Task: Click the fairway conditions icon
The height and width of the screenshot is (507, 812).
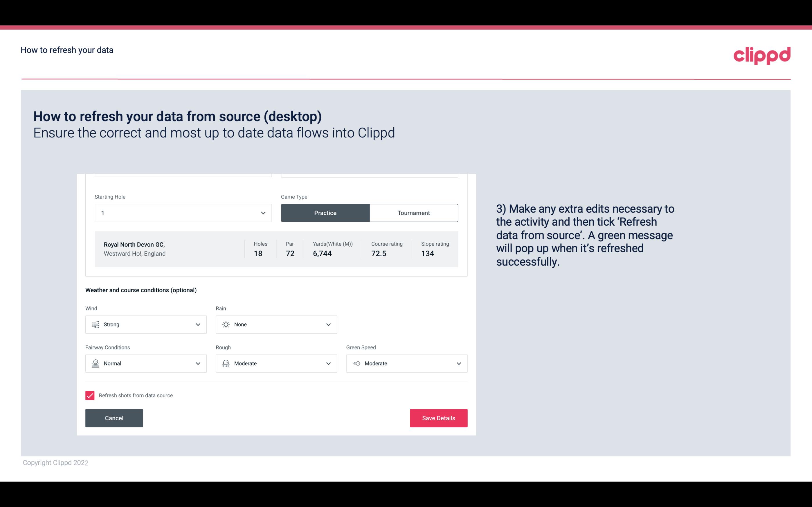Action: 95,363
